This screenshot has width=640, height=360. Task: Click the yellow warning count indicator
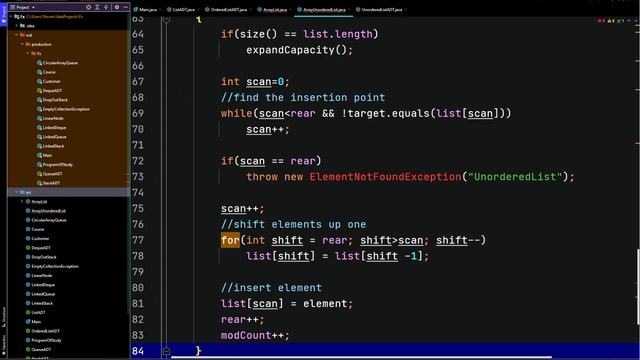pos(611,20)
